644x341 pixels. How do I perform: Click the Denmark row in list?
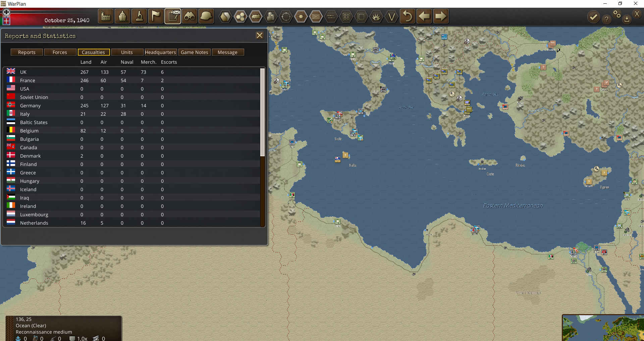(x=133, y=156)
